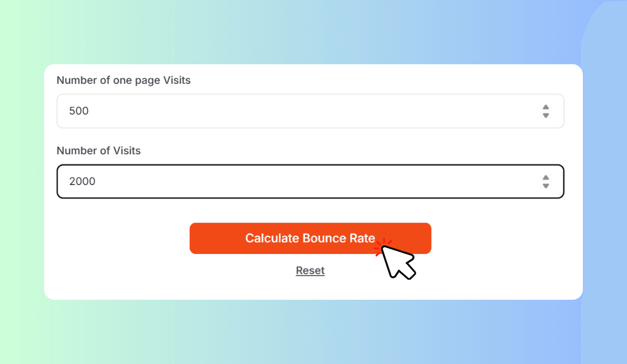Click the down spinner arrow on one page Visits
This screenshot has height=364, width=627.
point(546,114)
